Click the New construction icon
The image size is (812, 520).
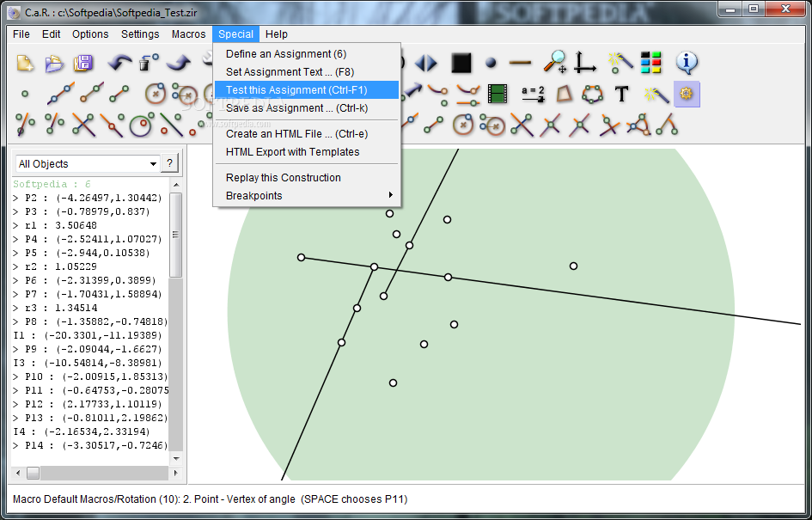tap(25, 64)
